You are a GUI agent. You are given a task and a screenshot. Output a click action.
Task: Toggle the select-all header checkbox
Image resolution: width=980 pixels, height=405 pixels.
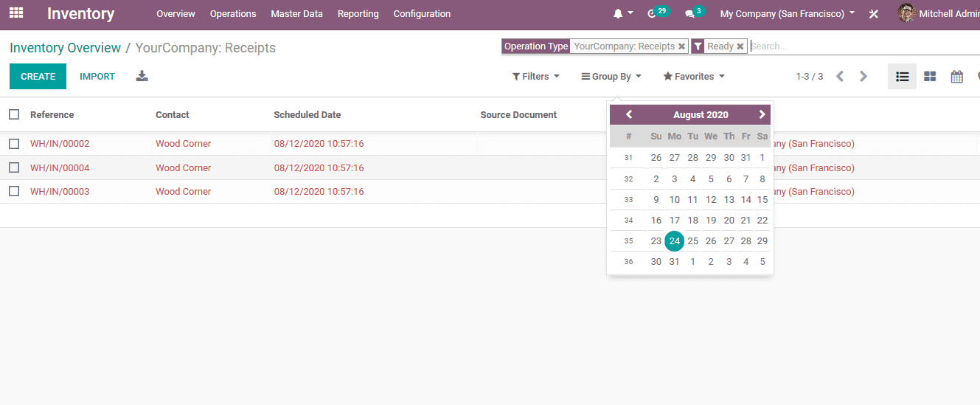coord(14,114)
